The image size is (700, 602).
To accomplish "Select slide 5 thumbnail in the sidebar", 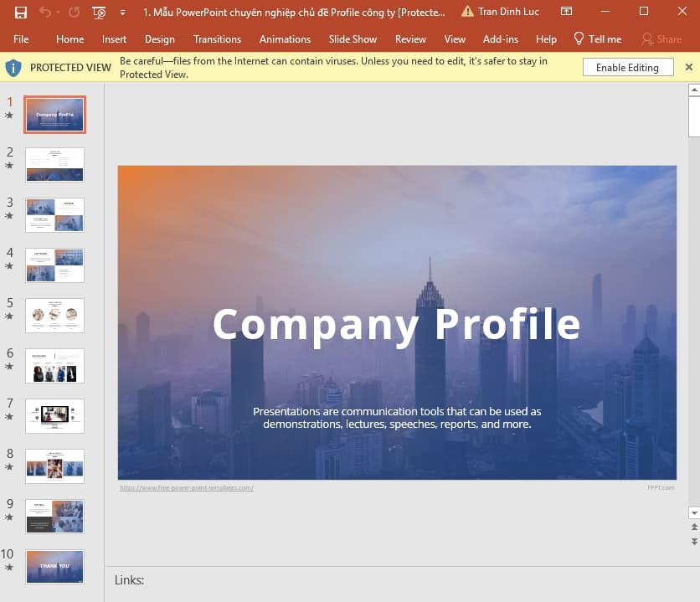I will coord(54,316).
